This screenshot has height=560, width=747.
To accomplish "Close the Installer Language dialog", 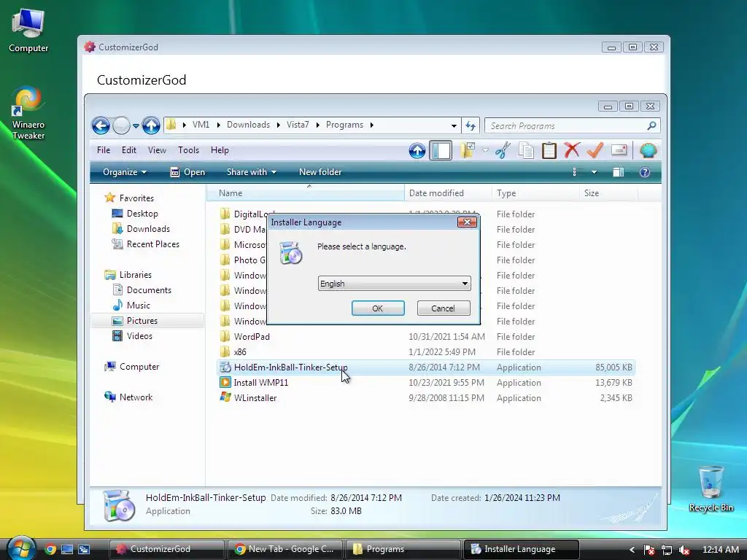I will click(467, 222).
